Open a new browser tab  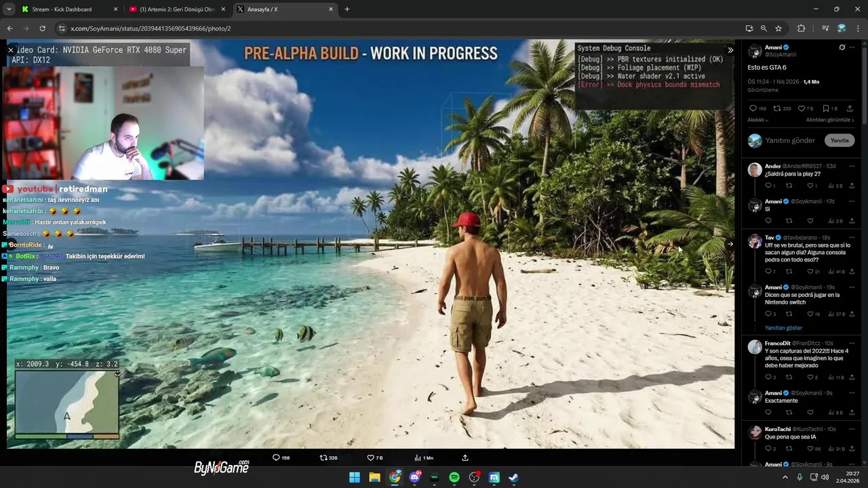347,9
